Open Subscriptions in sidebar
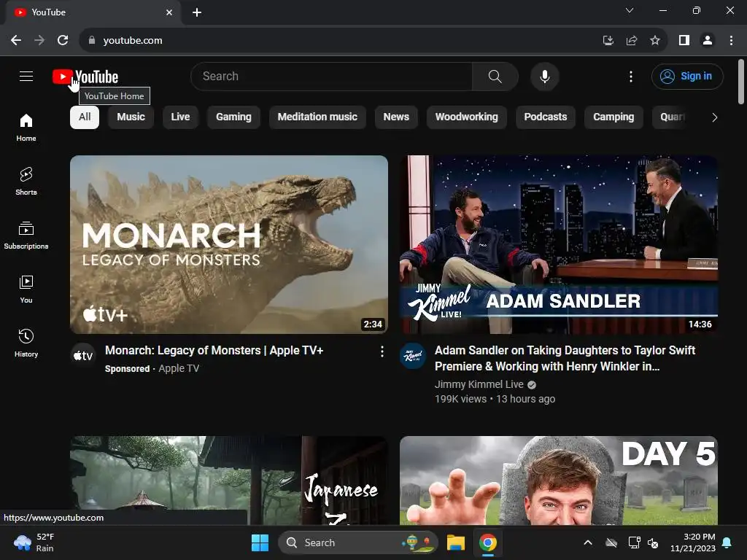747x560 pixels. click(26, 236)
